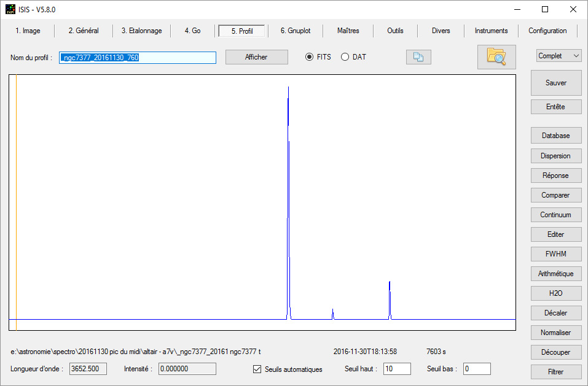The height and width of the screenshot is (386, 588).
Task: Click the date text 2016-11-30T18:13:58
Action: pos(365,352)
